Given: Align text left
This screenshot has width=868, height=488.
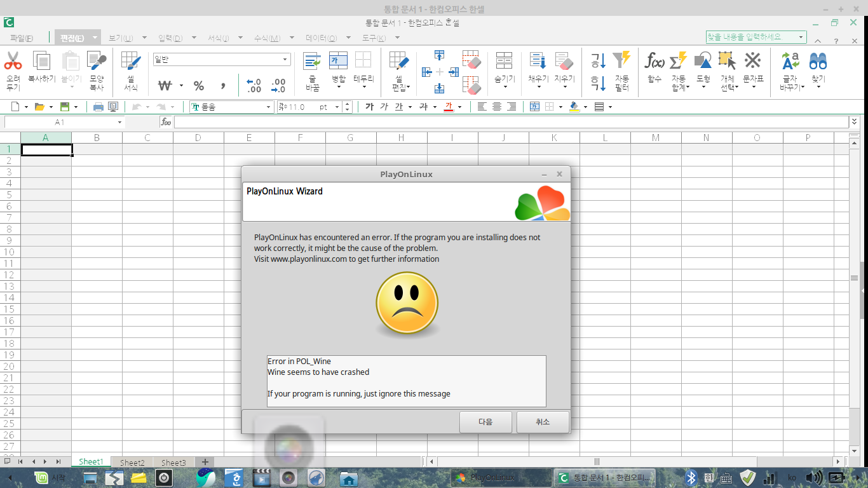Looking at the screenshot, I should click(482, 107).
